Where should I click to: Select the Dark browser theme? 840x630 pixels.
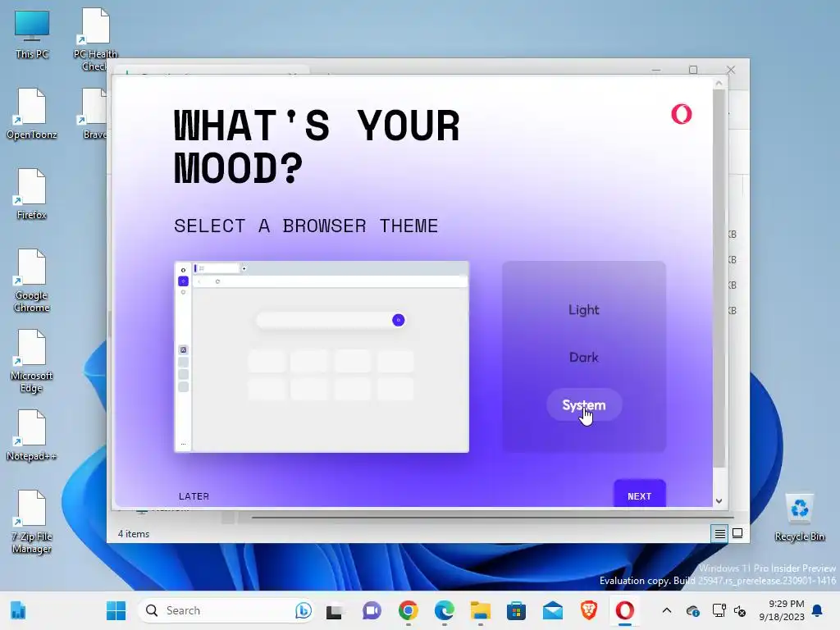click(x=583, y=358)
